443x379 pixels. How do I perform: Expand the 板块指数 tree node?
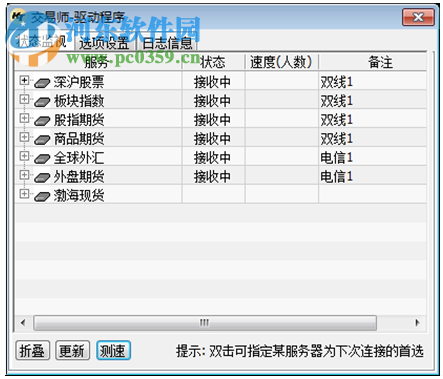(x=24, y=99)
